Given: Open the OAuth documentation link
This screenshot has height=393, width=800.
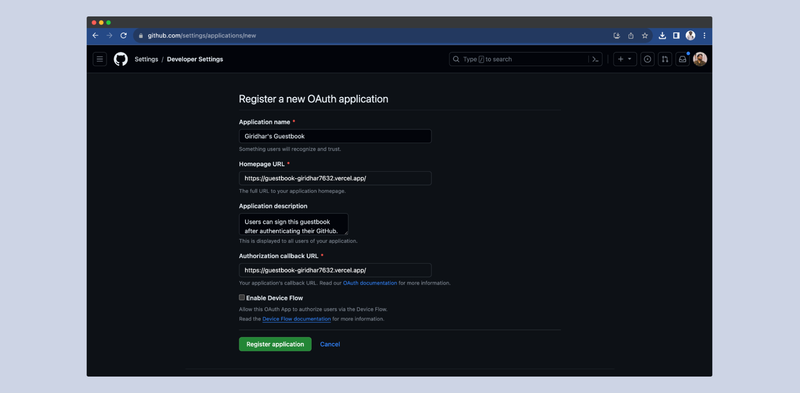Looking at the screenshot, I should click(370, 283).
